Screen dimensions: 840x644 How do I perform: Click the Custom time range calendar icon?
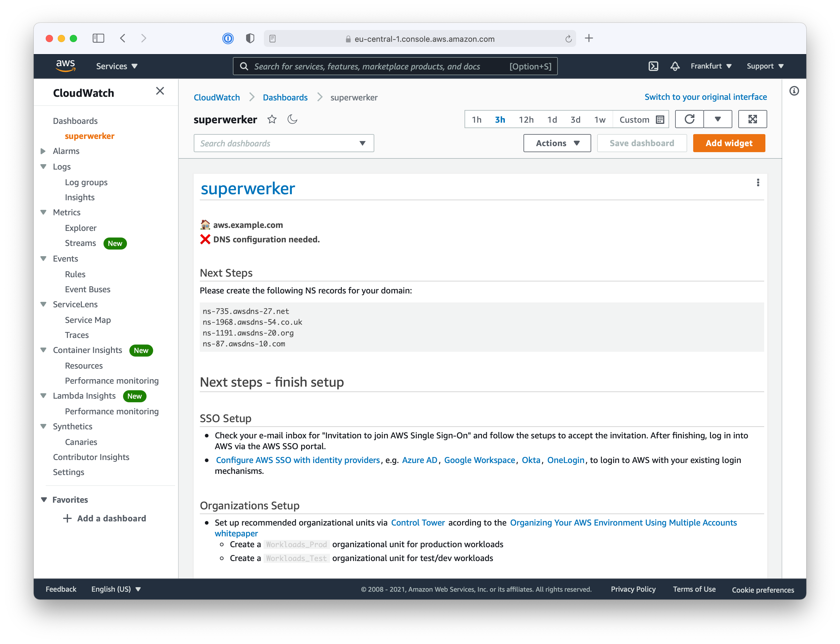point(660,120)
